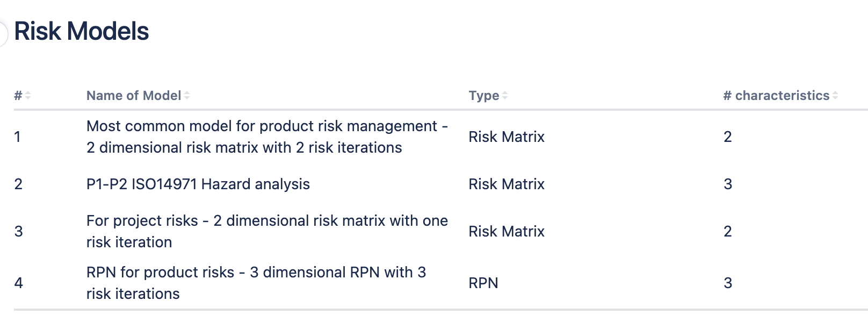Expand details for the P1-P2 ISO14971 Hazard analysis row
Screen dimensions: 868x329
pyautogui.click(x=198, y=184)
